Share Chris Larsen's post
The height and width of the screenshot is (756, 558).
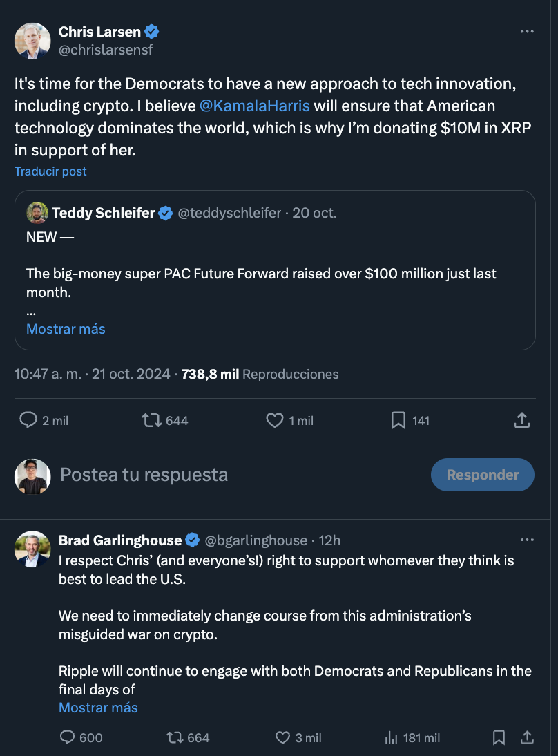[x=522, y=420]
